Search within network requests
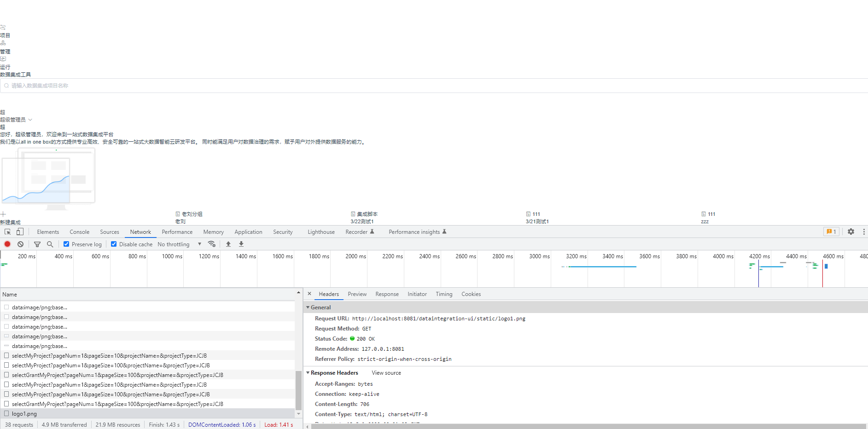This screenshot has height=429, width=868. point(50,244)
